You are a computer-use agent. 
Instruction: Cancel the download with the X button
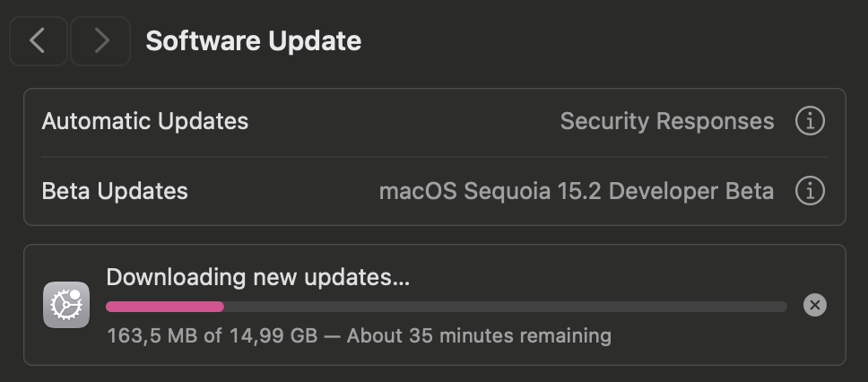pos(815,305)
